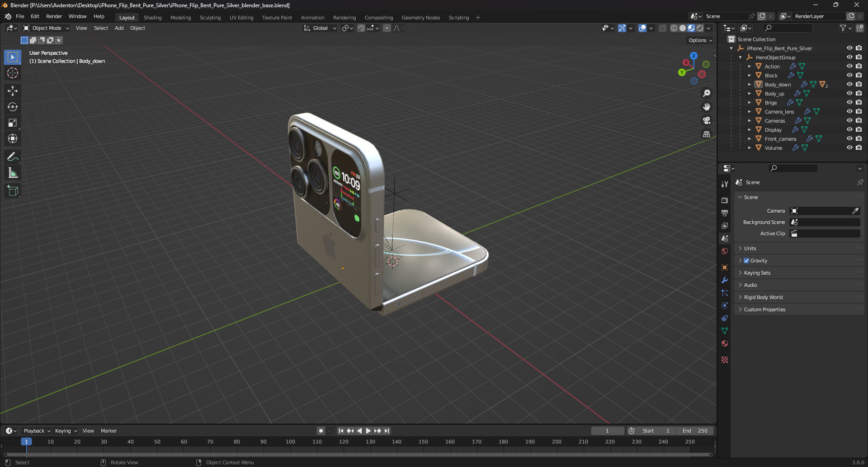The height and width of the screenshot is (467, 868).
Task: Click the Pan view hand icon
Action: coord(706,107)
